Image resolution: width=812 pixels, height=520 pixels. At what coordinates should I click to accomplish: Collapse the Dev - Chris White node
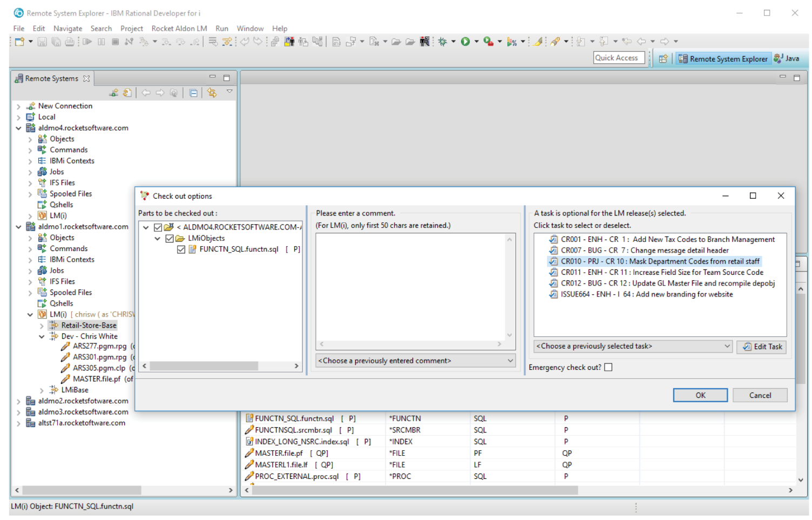click(42, 336)
